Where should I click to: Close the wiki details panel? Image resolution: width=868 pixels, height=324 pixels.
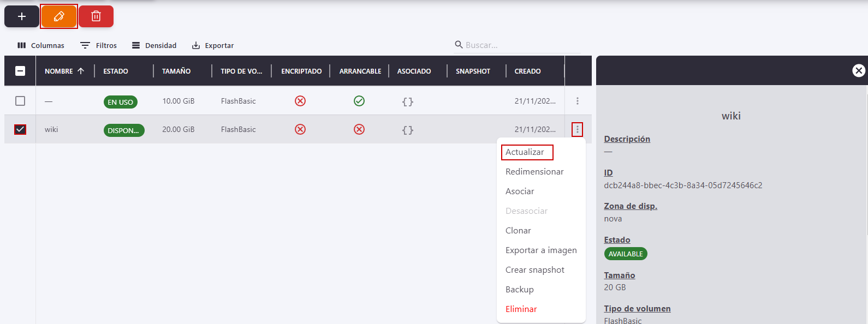(858, 70)
